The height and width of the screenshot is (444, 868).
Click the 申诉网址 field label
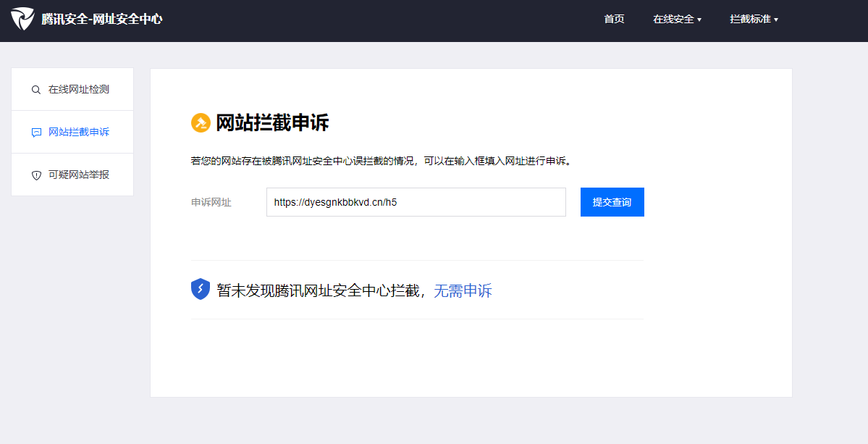[x=211, y=203]
